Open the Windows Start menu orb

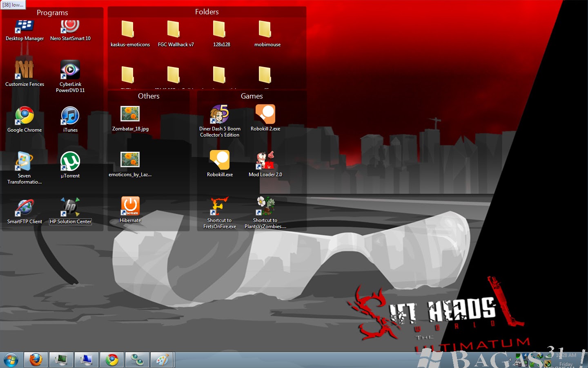tap(11, 360)
